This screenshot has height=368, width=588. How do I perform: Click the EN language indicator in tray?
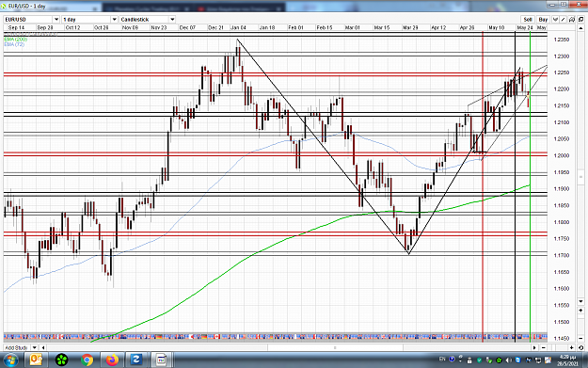point(442,360)
